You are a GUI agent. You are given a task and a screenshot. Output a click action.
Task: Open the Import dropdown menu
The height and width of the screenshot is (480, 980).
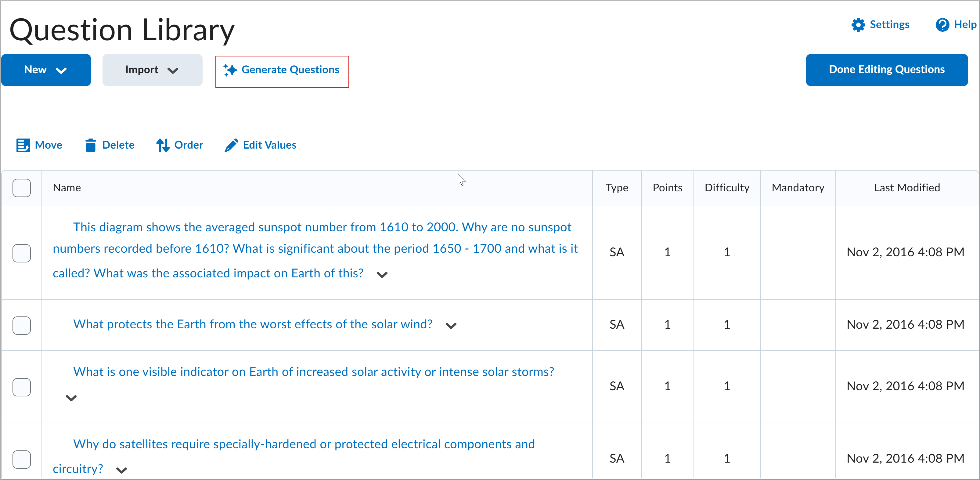pyautogui.click(x=152, y=70)
